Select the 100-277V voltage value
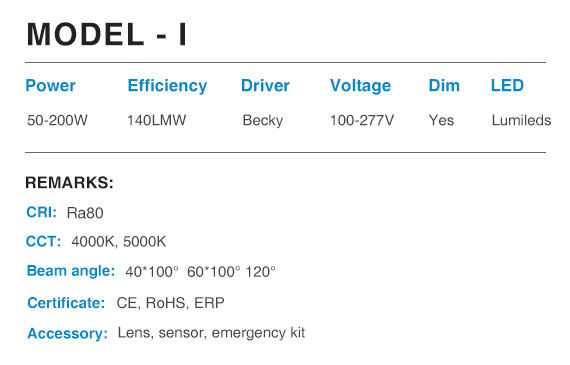570x365 pixels. point(362,120)
